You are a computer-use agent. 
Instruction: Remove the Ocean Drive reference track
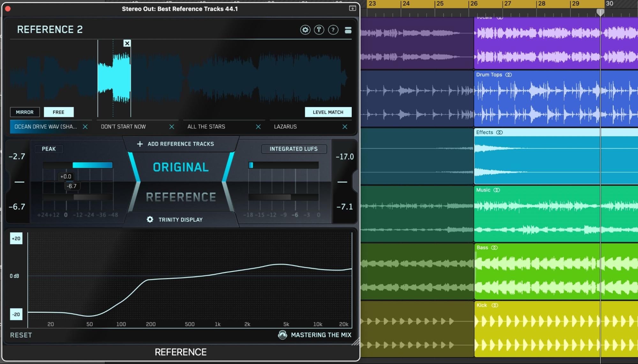(85, 127)
